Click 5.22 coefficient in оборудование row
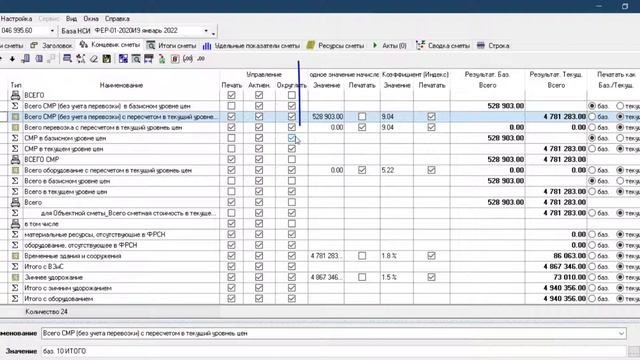 397,170
